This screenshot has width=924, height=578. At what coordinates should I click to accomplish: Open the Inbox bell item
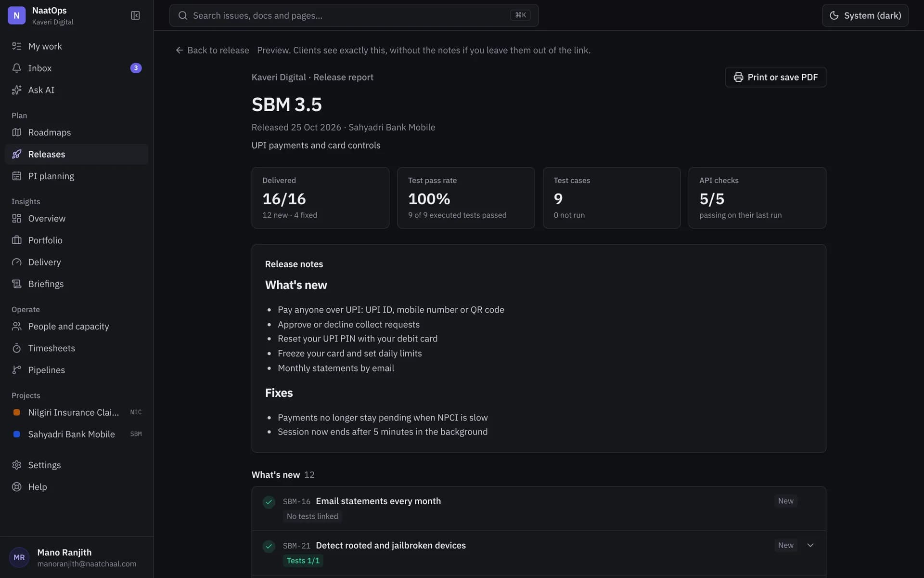pyautogui.click(x=77, y=68)
